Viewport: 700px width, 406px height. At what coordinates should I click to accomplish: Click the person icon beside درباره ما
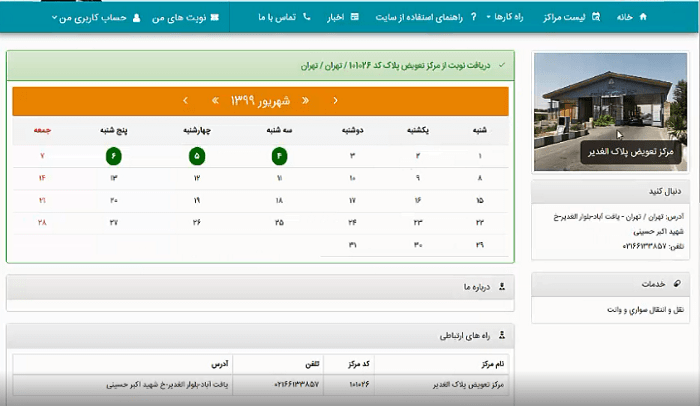[502, 287]
